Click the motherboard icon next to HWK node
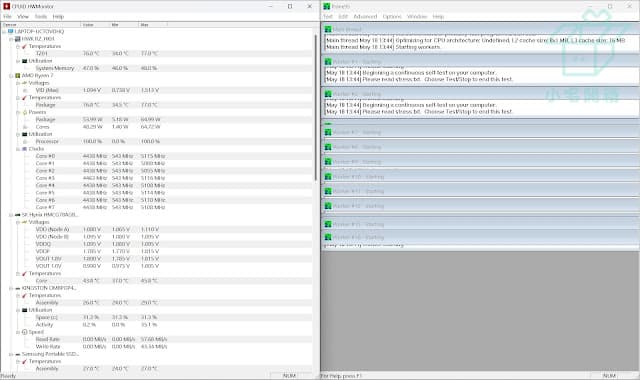Image resolution: width=640 pixels, height=380 pixels. click(x=18, y=39)
